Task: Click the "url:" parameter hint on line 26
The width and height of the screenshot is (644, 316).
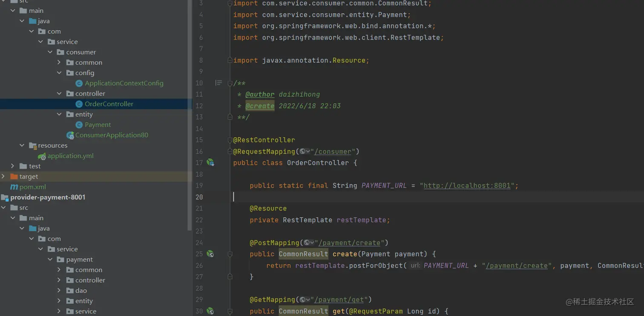Action: (x=415, y=265)
